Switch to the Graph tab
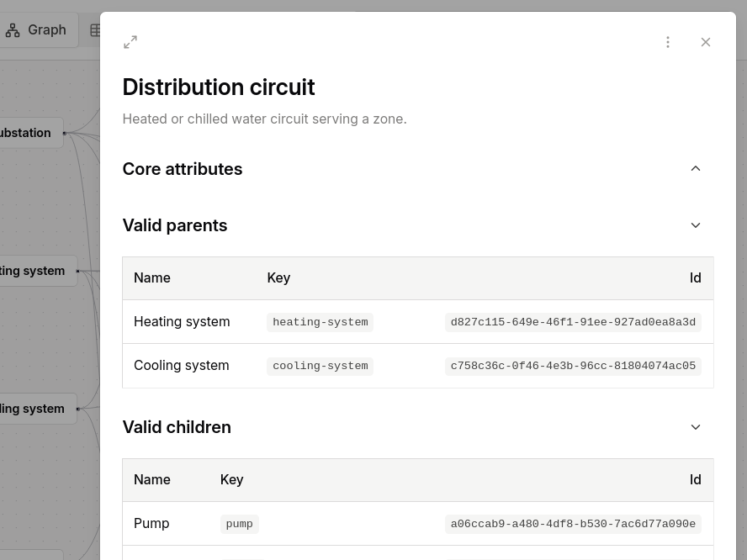Image resolution: width=747 pixels, height=560 pixels. (37, 30)
